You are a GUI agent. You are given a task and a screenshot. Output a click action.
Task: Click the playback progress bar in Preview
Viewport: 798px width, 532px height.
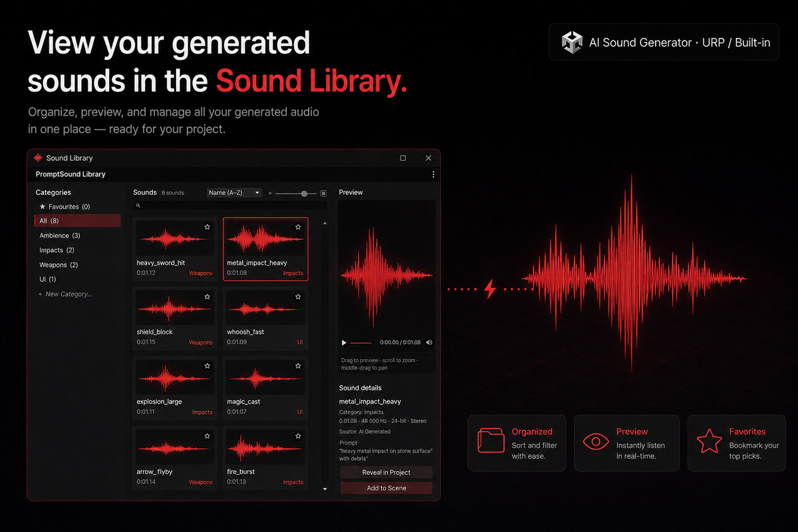pyautogui.click(x=361, y=342)
